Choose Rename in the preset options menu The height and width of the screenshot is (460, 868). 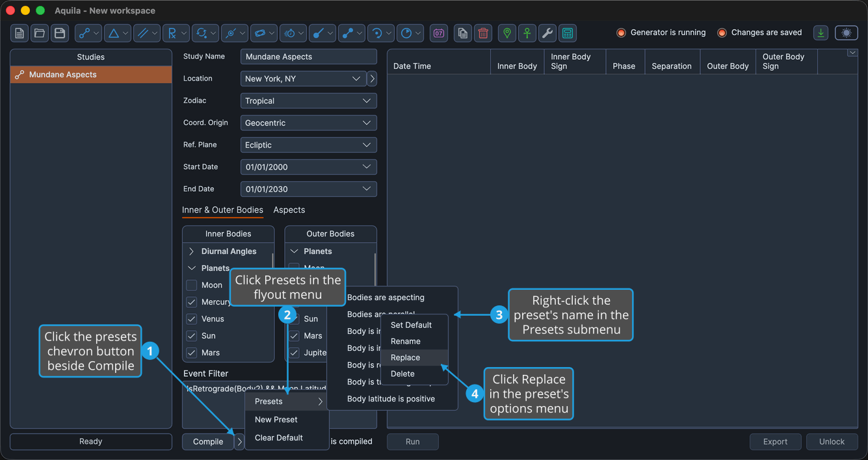pos(414,341)
